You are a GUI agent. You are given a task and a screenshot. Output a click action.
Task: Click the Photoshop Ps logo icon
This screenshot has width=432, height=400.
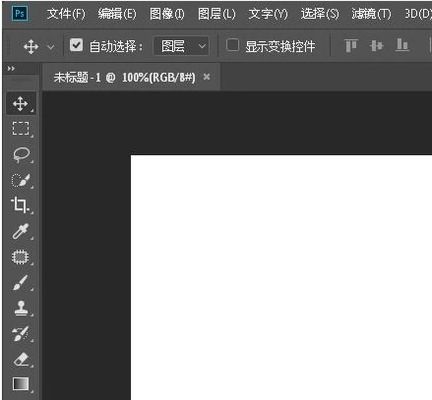click(20, 14)
